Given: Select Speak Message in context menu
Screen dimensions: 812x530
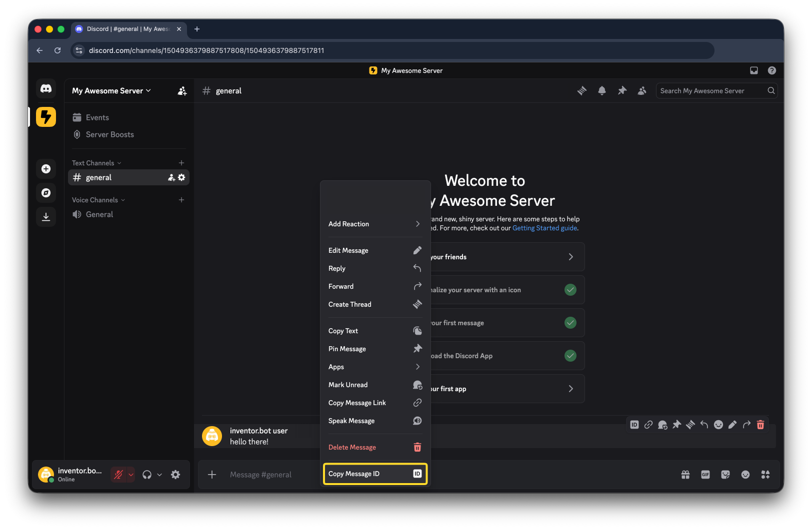Looking at the screenshot, I should (x=375, y=421).
